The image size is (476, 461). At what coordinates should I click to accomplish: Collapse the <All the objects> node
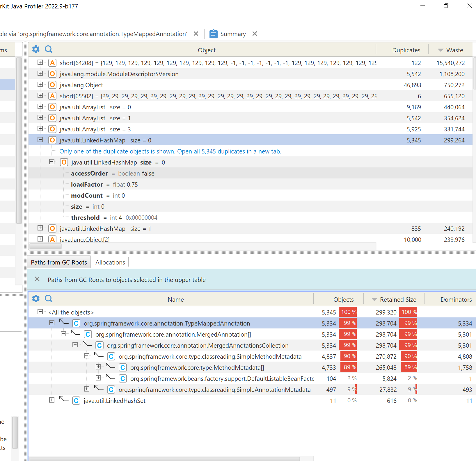pyautogui.click(x=40, y=312)
